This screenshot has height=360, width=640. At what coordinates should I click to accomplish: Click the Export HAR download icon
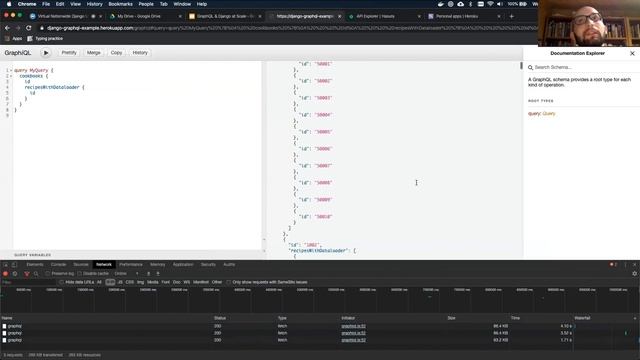(x=158, y=273)
